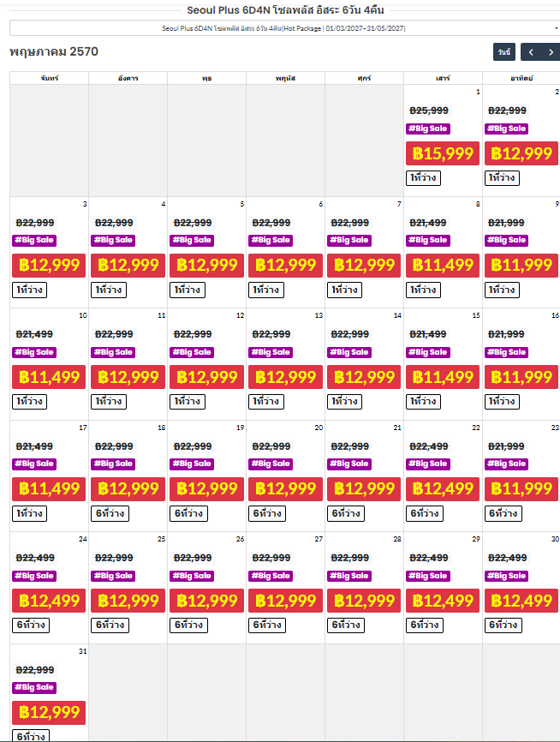Click #Big Sale badge on May 24
Screen dimensions: 560x742
pyautogui.click(x=34, y=576)
